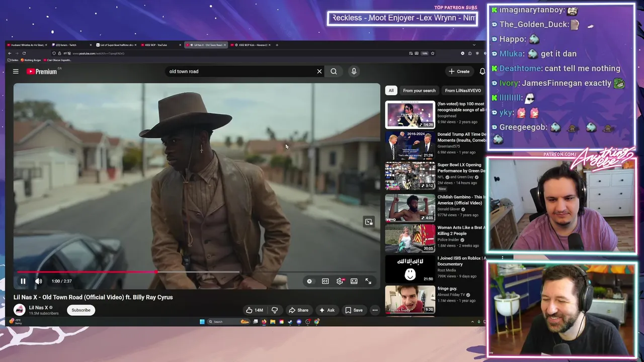Screen dimensions: 644x362
Task: Switch to 'KIDZ BOP Kids - Havana' tab
Action: (252, 45)
